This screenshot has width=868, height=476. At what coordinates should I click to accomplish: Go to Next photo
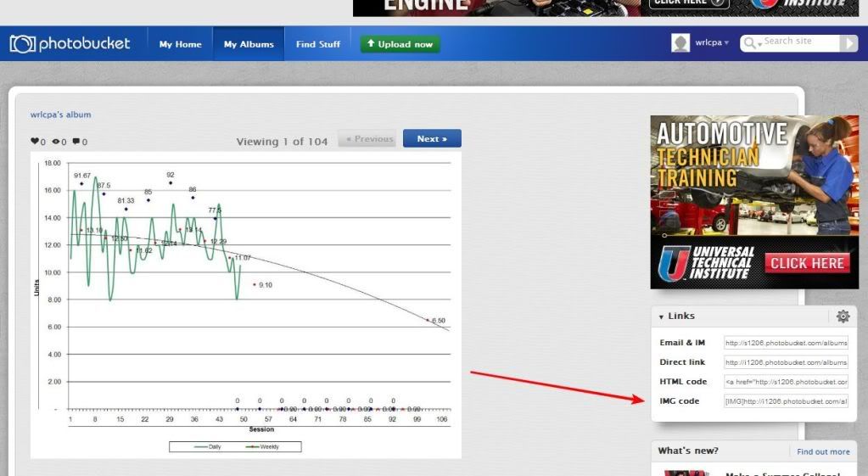click(x=432, y=138)
